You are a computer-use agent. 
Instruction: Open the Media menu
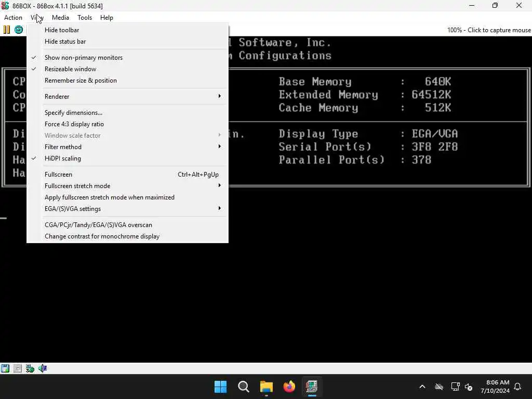[60, 18]
